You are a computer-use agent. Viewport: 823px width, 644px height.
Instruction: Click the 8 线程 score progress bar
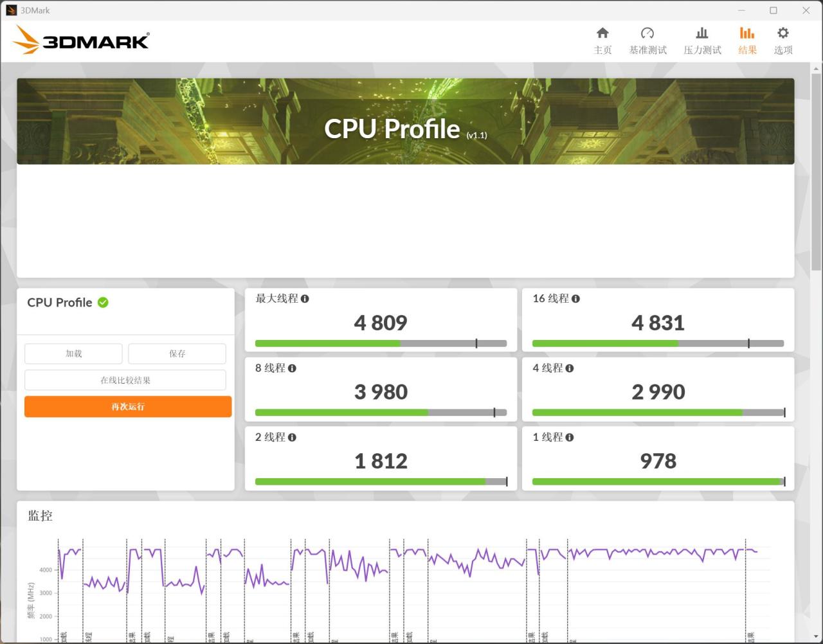point(381,413)
